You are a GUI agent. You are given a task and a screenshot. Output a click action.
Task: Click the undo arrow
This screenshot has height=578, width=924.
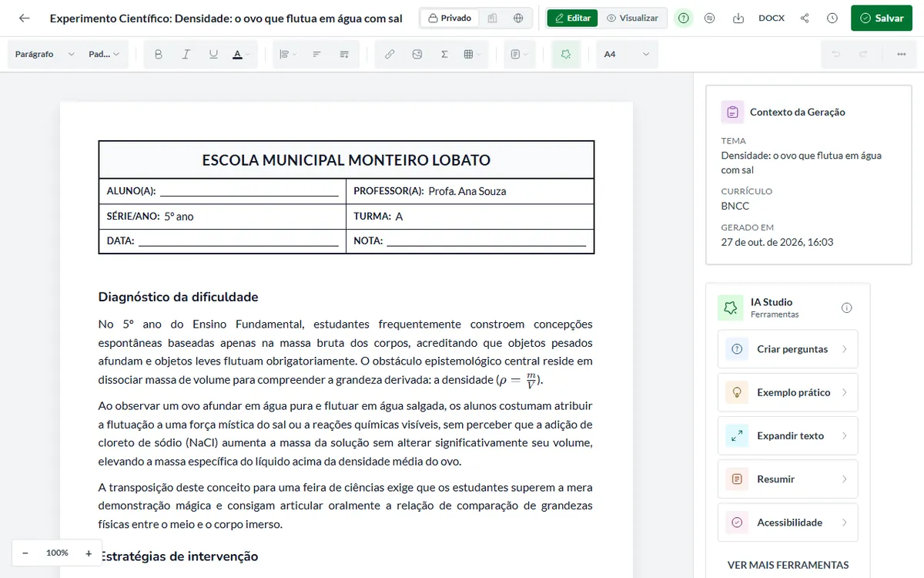(x=835, y=54)
